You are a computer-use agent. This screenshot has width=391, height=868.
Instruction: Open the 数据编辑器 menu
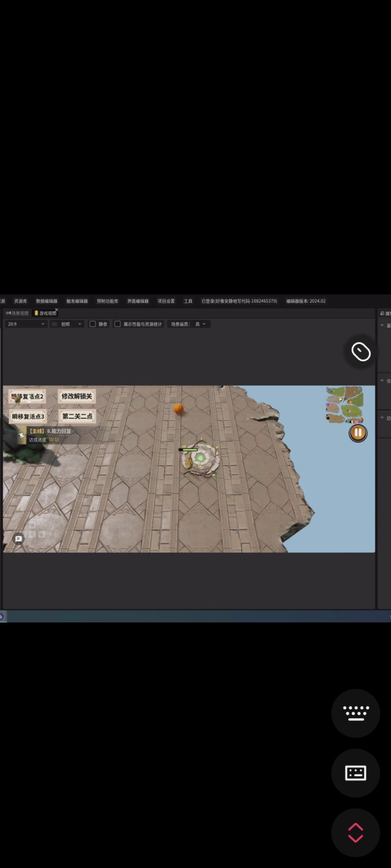tap(47, 301)
